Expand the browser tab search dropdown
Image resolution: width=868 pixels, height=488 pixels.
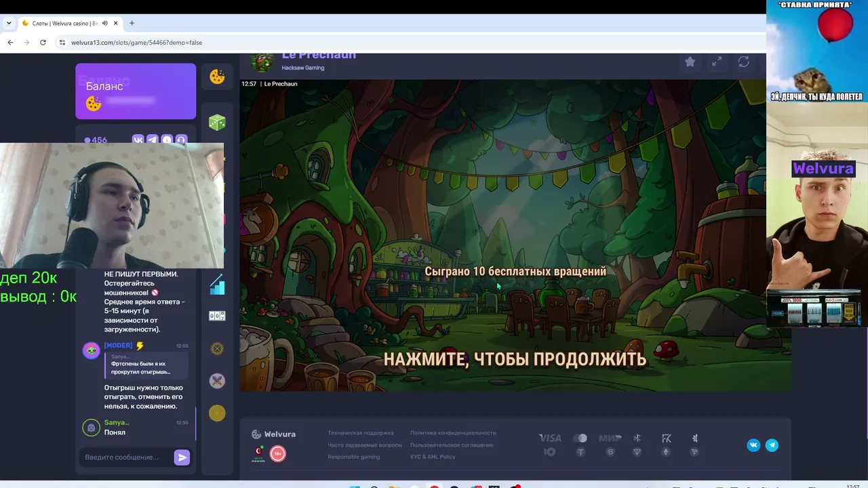pos(9,23)
